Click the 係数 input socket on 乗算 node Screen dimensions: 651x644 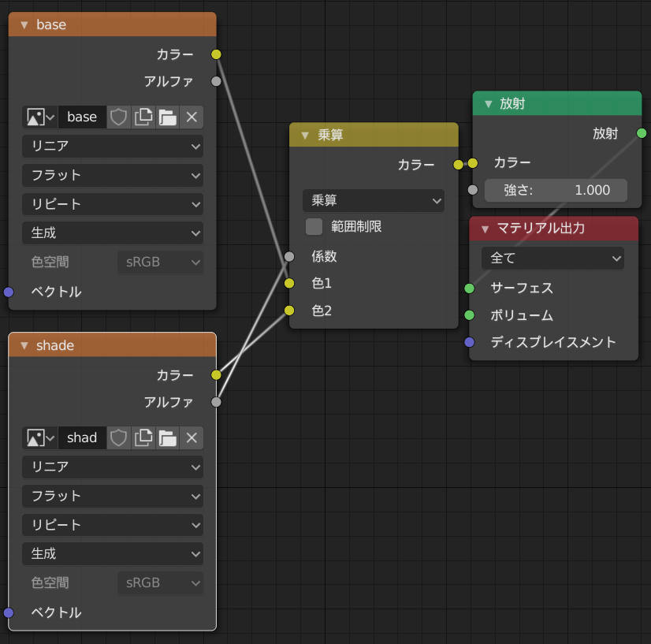(289, 257)
